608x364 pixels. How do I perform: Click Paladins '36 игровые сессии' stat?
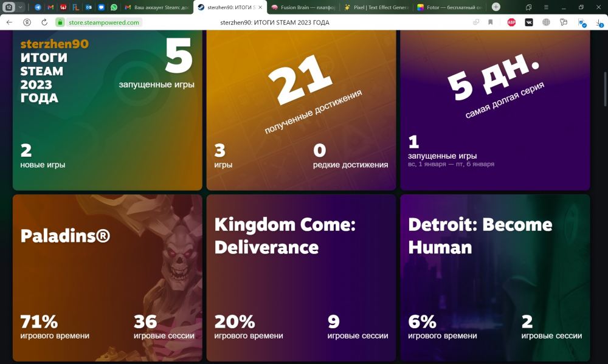point(164,326)
